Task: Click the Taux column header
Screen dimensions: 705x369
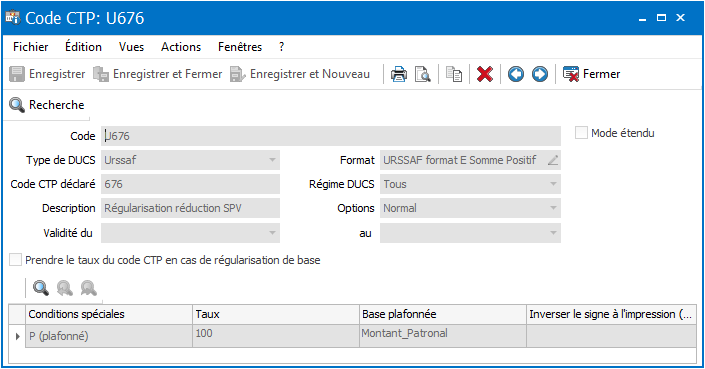Action: pyautogui.click(x=276, y=314)
